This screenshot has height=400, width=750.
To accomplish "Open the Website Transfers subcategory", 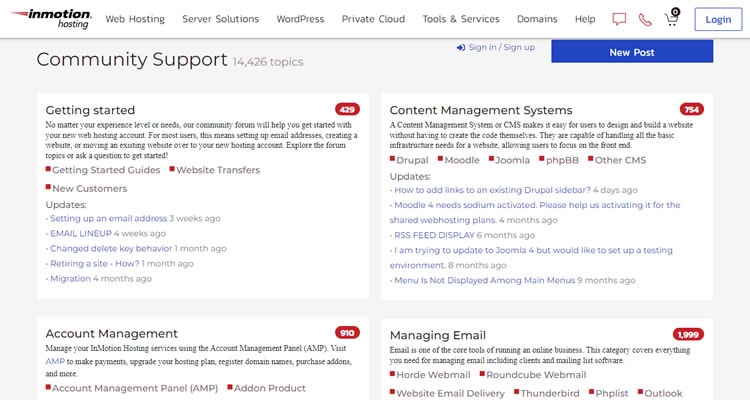I will pos(218,170).
